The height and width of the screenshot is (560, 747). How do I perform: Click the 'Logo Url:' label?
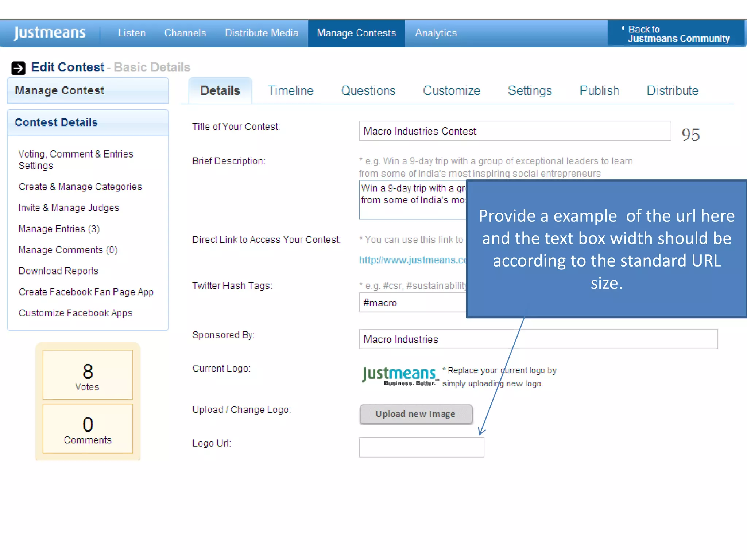tap(212, 443)
